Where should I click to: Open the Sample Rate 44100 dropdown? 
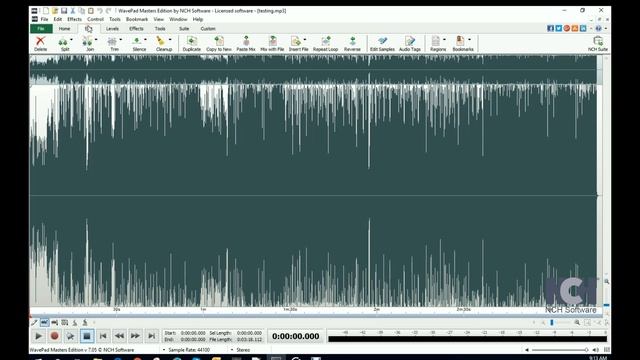[x=187, y=350]
